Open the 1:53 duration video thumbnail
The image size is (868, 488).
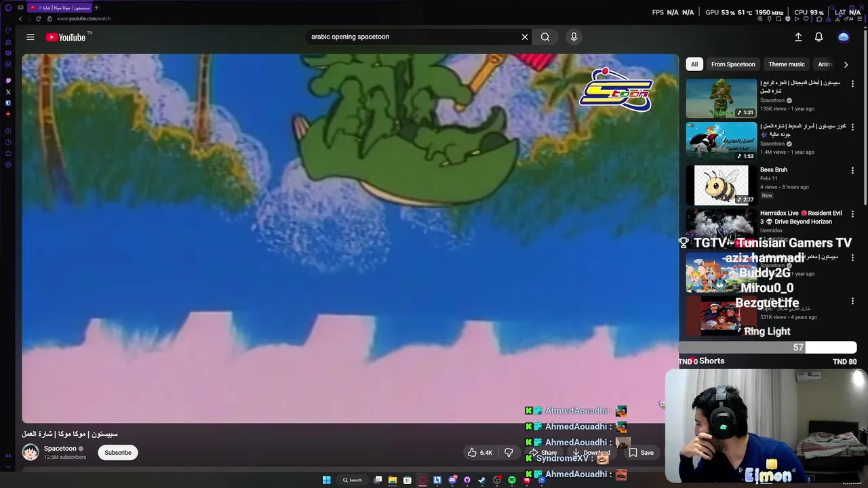point(721,142)
